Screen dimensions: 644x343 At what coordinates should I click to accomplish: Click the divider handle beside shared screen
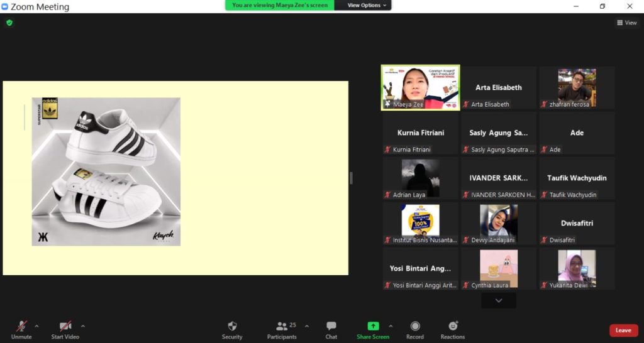pos(351,178)
